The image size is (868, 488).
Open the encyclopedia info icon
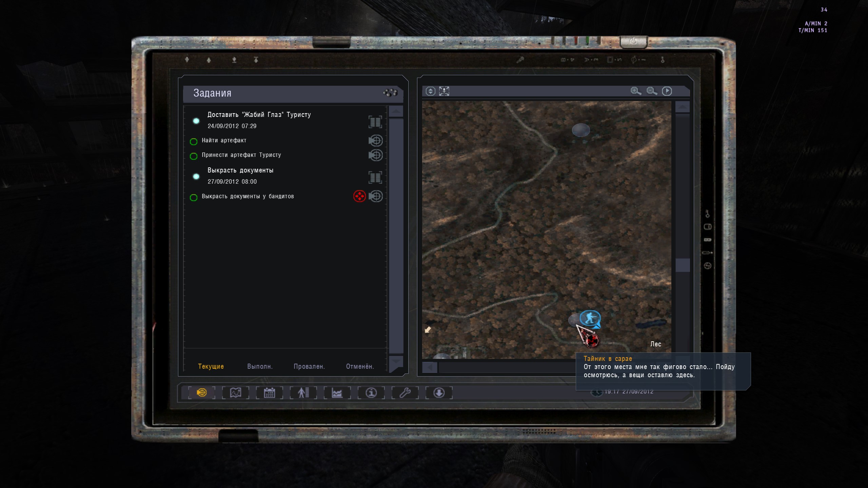pyautogui.click(x=371, y=392)
